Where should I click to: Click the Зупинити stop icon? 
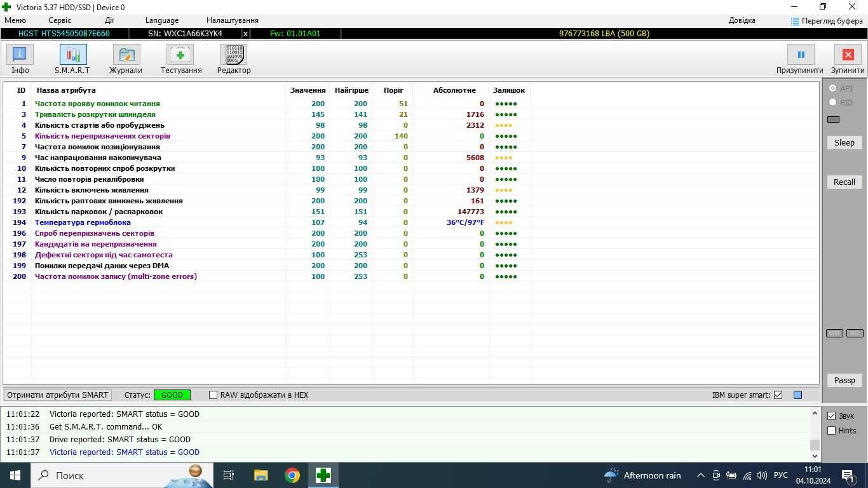tap(848, 55)
